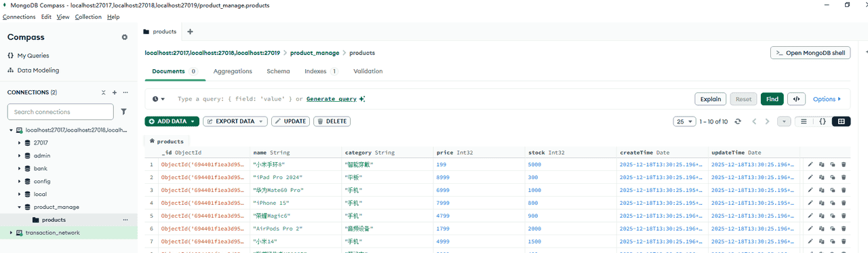
Task: Focus the Search connections field
Action: [60, 112]
